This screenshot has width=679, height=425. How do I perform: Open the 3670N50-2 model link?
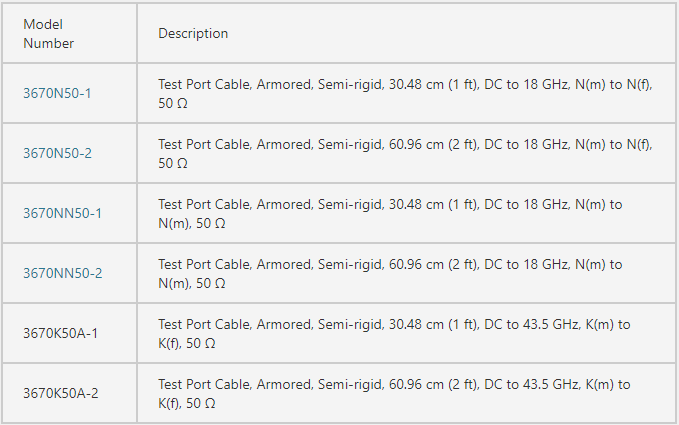pyautogui.click(x=56, y=153)
